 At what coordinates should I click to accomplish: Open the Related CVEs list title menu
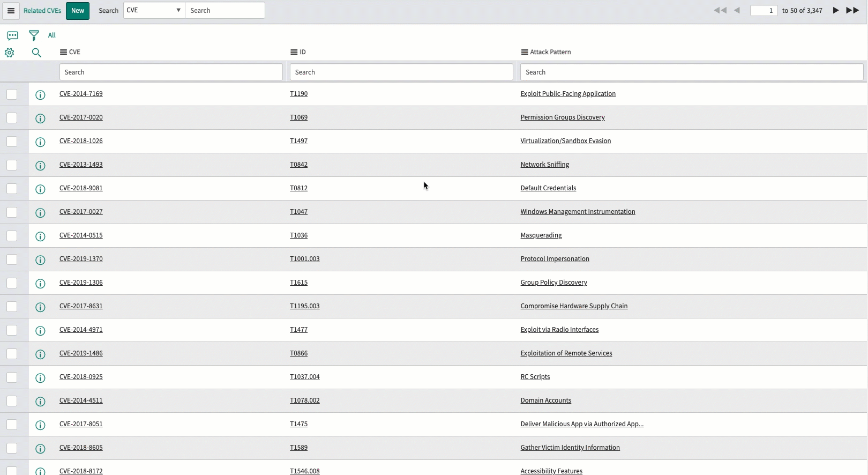coord(42,11)
